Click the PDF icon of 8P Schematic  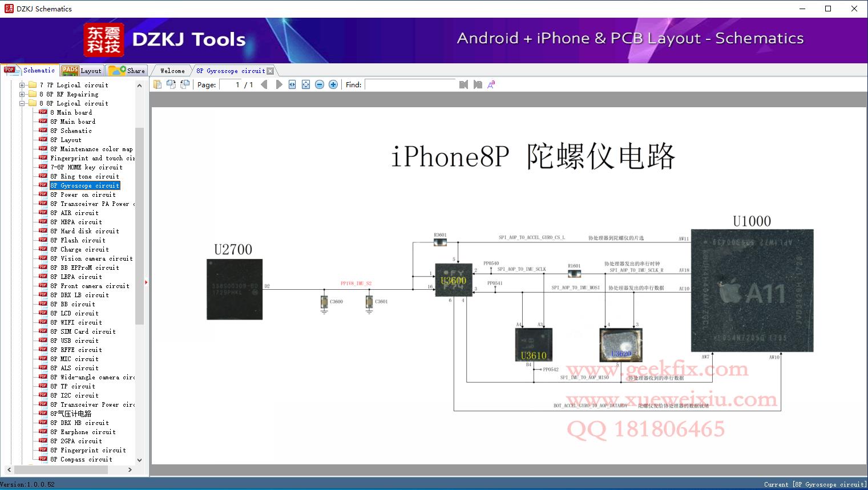tap(43, 130)
